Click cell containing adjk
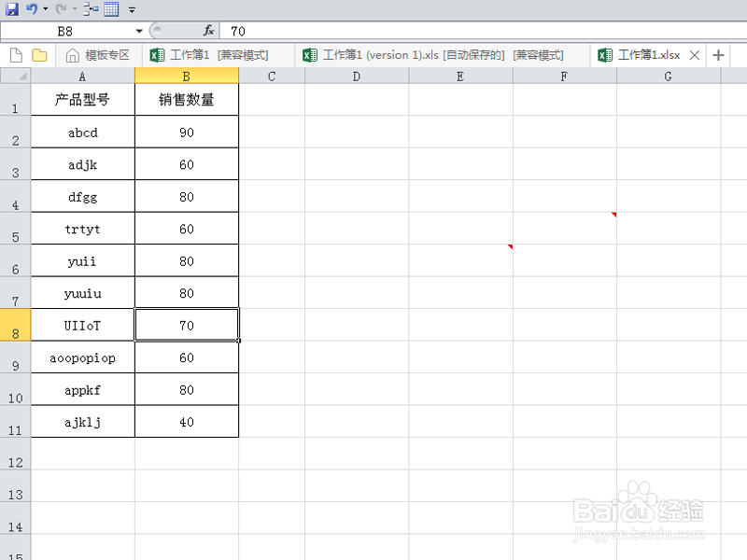 (x=83, y=164)
